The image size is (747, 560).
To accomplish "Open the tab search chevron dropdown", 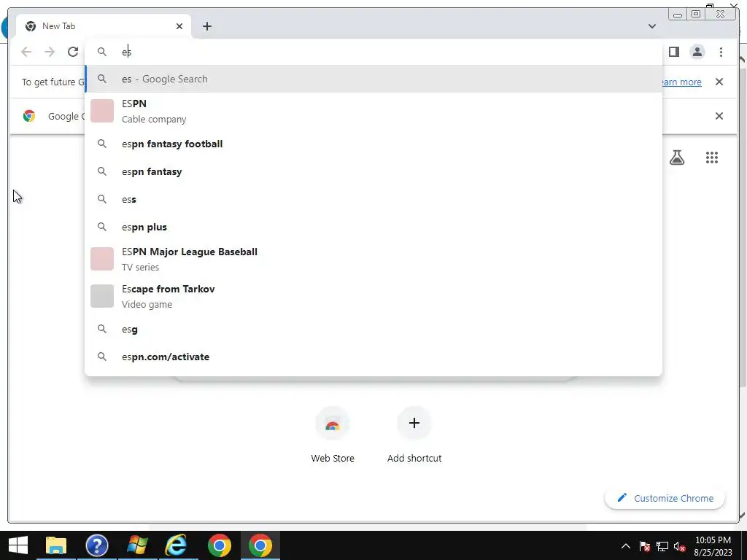I will tap(652, 26).
